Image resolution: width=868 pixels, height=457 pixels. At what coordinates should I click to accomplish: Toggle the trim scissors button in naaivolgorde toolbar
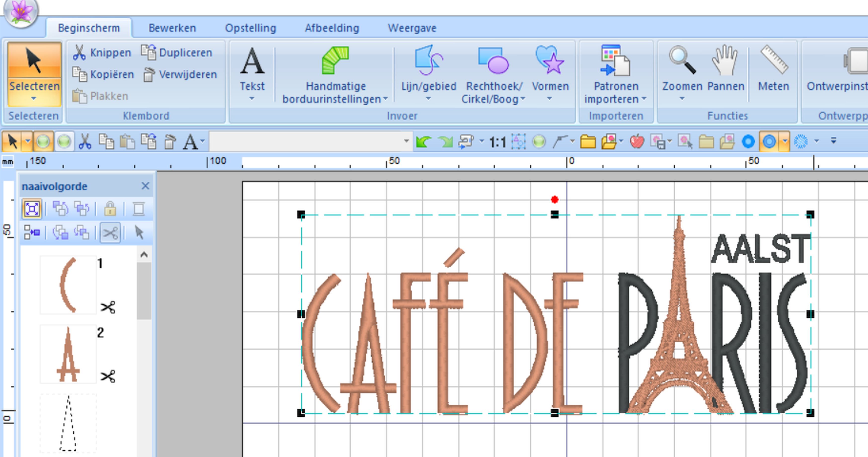click(x=110, y=233)
